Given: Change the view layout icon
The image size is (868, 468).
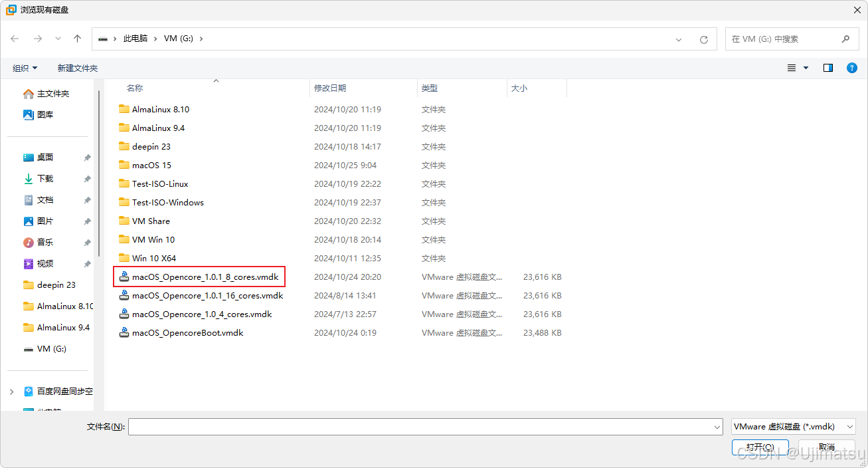Looking at the screenshot, I should pos(792,68).
